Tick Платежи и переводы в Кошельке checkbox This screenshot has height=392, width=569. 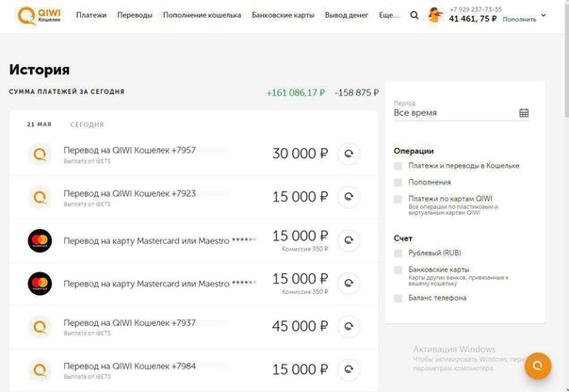coord(398,166)
